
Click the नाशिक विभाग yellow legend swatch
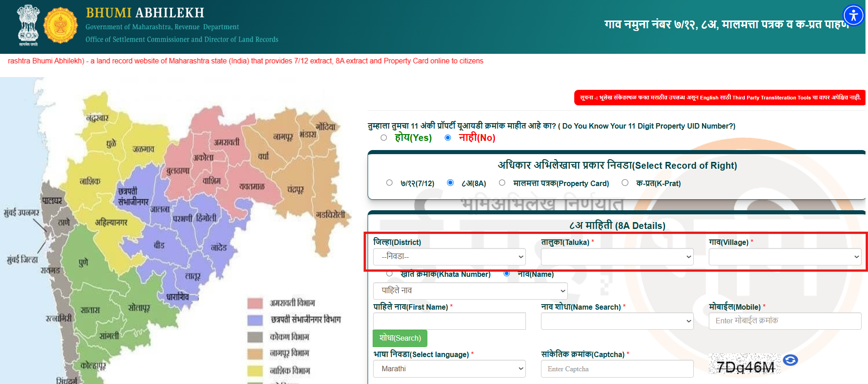coord(255,371)
